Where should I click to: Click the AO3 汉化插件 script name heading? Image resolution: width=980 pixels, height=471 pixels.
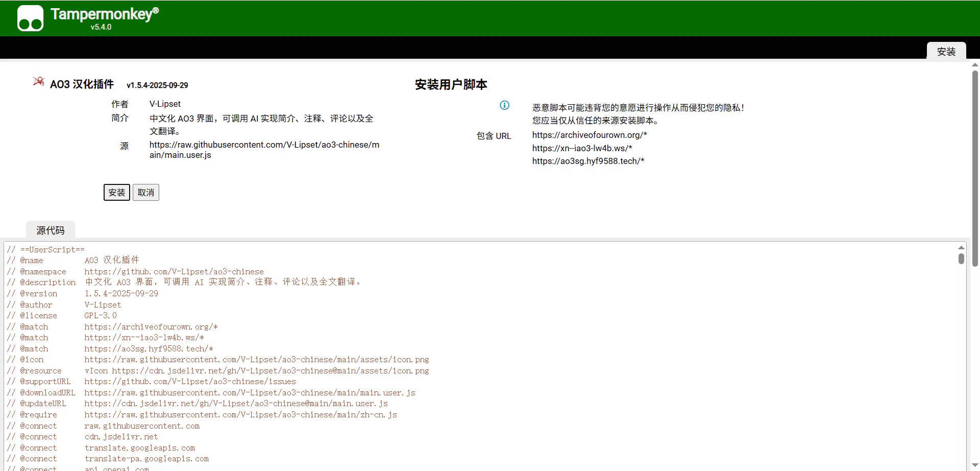coord(82,84)
